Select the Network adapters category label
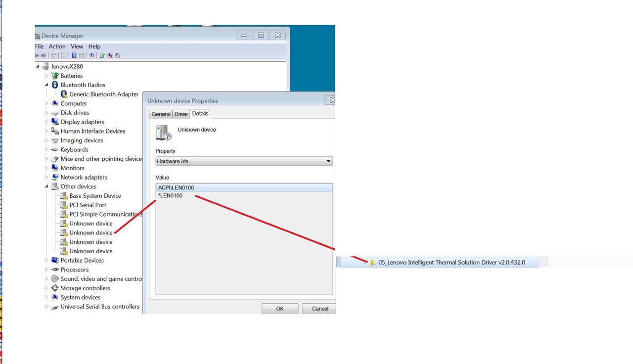Image resolution: width=633 pixels, height=364 pixels. (84, 177)
